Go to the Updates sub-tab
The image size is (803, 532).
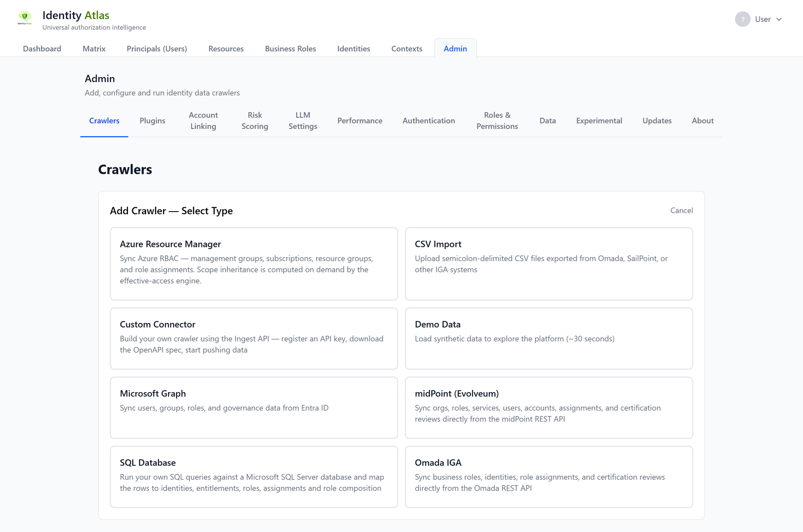[x=657, y=120]
